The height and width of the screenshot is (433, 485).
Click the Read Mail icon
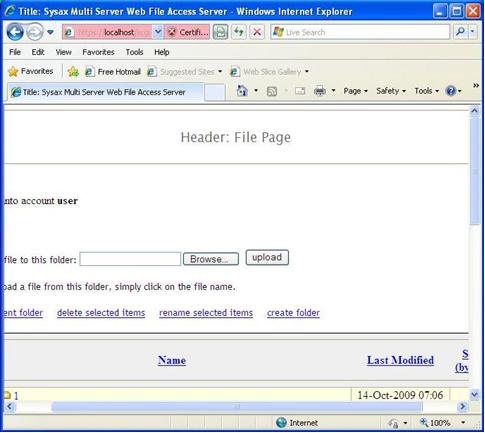[x=300, y=91]
